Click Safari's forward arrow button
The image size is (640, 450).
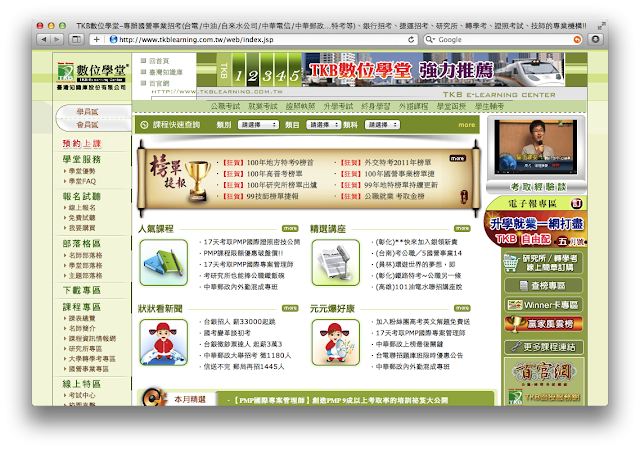[x=57, y=40]
